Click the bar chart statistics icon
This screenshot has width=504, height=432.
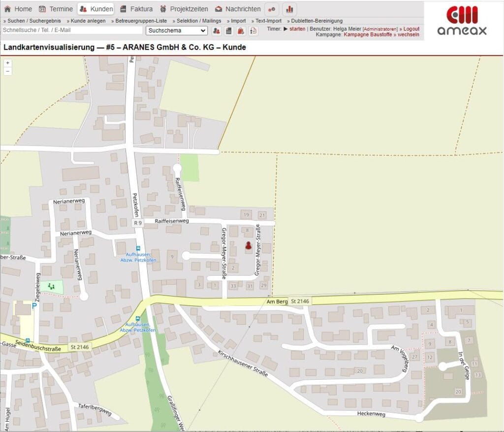[x=289, y=9]
